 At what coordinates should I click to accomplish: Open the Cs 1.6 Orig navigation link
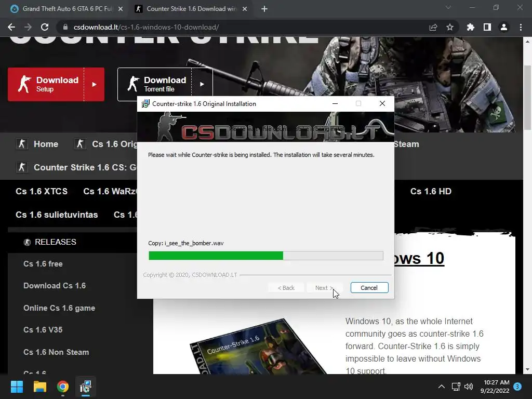tap(114, 144)
